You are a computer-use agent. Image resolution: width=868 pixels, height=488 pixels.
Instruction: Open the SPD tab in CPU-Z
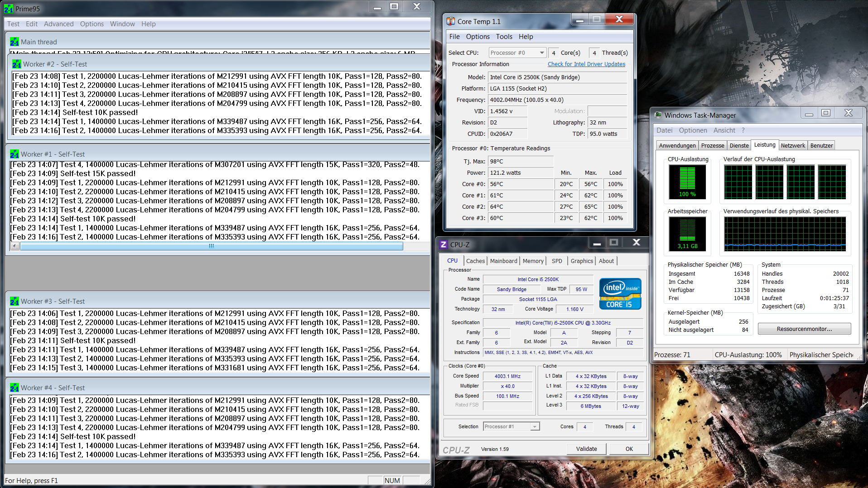coord(557,261)
